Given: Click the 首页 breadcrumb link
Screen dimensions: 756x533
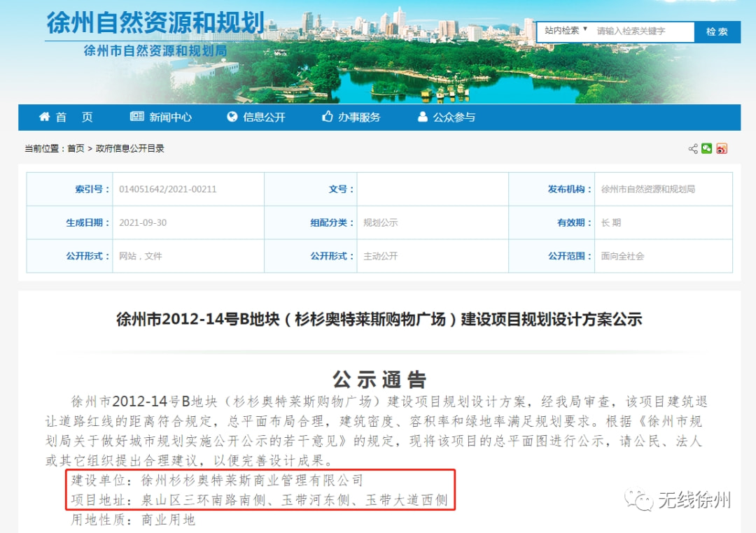Looking at the screenshot, I should coord(76,148).
